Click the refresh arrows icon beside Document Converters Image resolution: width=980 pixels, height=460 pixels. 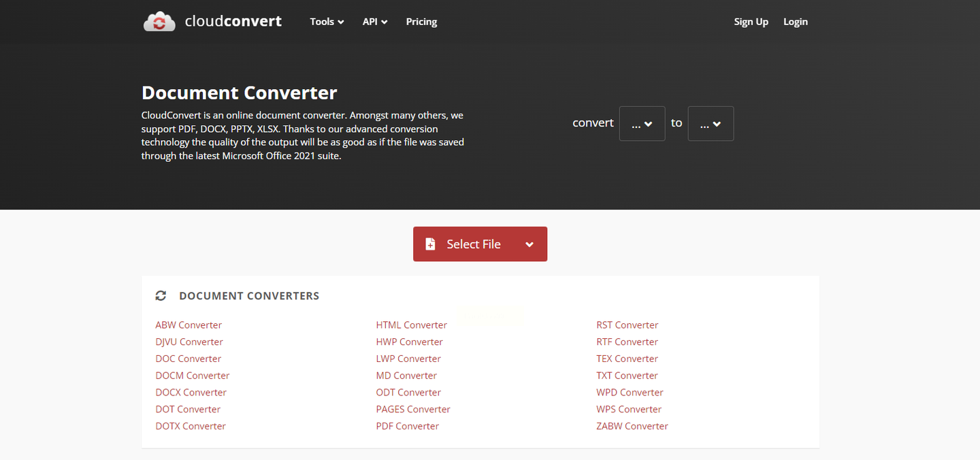161,296
